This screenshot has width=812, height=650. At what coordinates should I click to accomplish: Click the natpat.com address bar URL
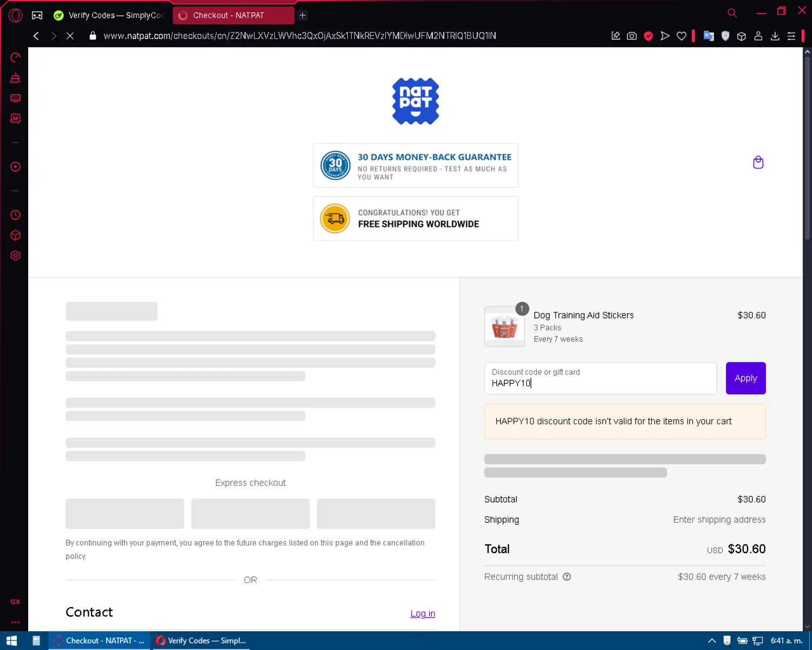coord(299,36)
